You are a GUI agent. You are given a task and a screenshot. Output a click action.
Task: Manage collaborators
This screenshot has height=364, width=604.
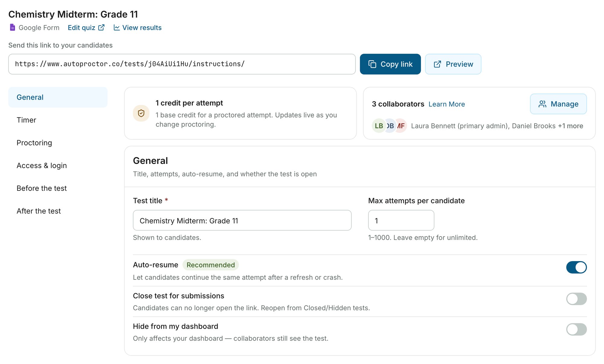558,104
